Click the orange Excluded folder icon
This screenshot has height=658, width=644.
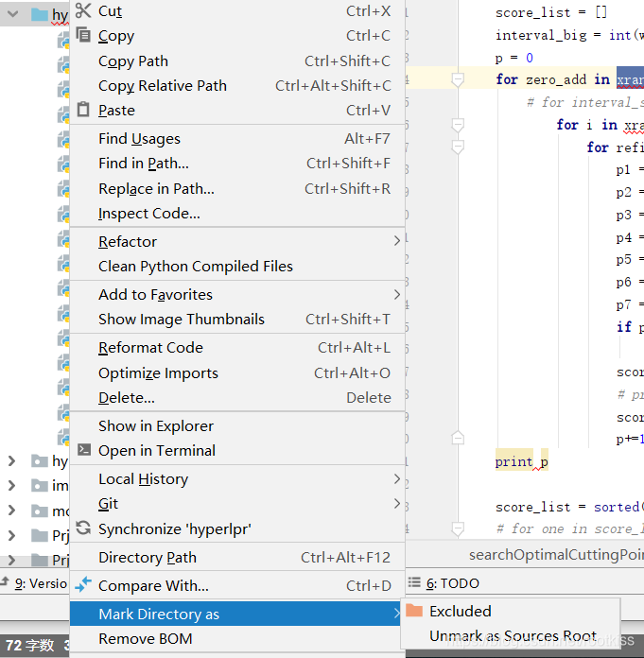414,610
